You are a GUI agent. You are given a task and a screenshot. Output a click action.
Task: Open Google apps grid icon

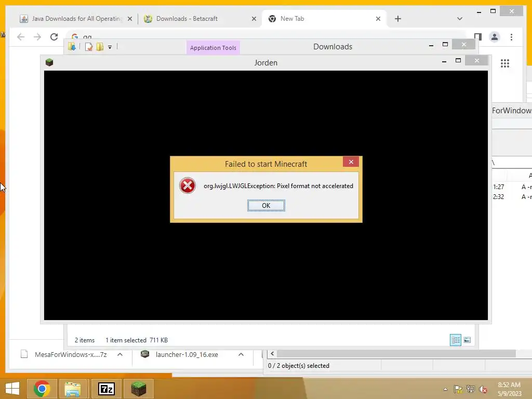tap(505, 63)
